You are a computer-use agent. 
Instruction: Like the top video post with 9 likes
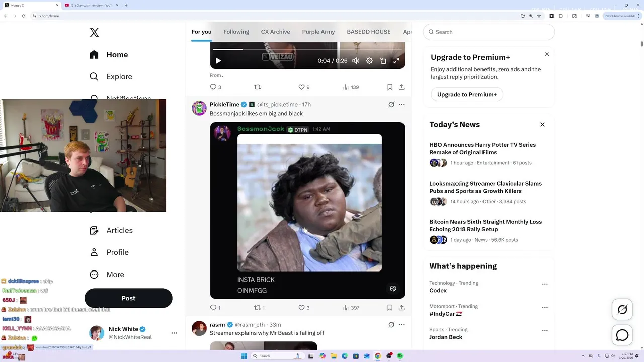click(x=304, y=87)
